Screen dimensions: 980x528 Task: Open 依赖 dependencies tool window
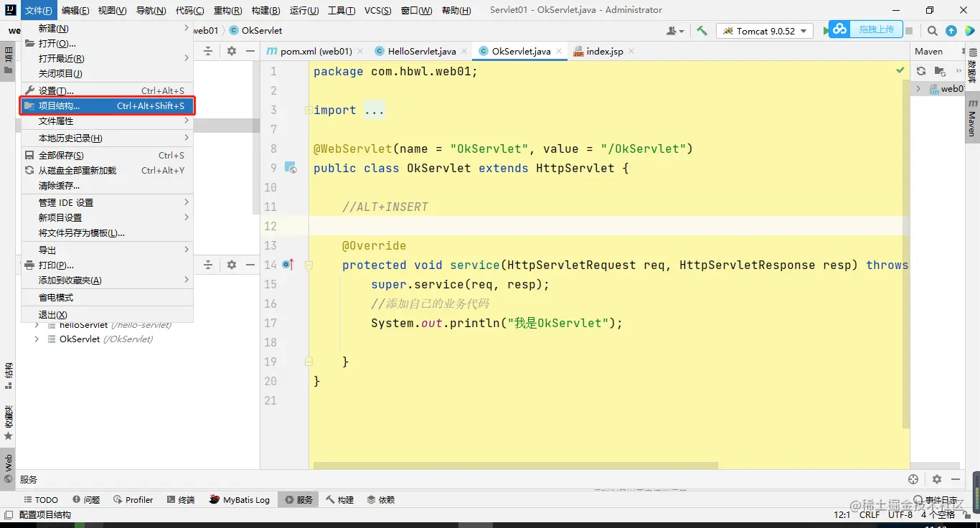(x=380, y=499)
